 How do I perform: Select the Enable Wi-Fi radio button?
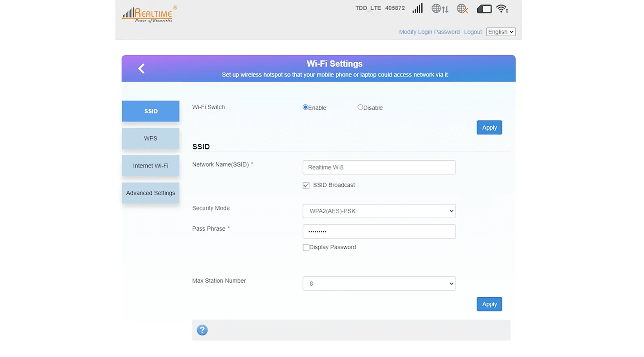[x=305, y=107]
